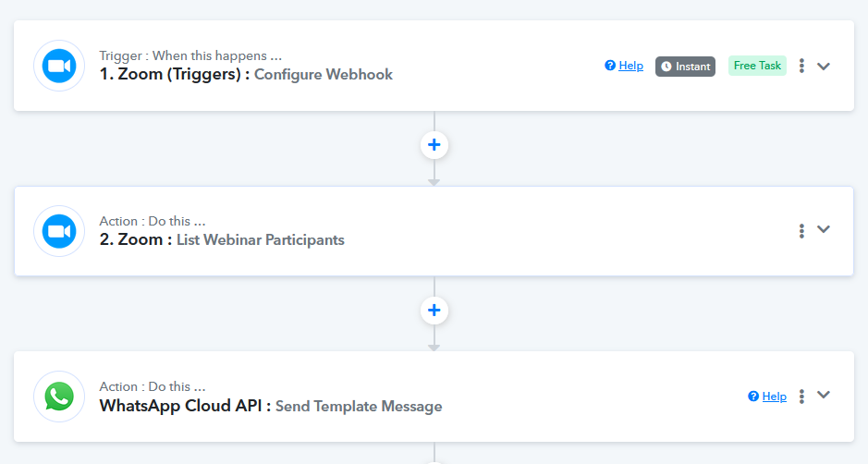Click the clock icon in the Instant badge
Viewport: 868px width, 464px height.
tap(666, 67)
